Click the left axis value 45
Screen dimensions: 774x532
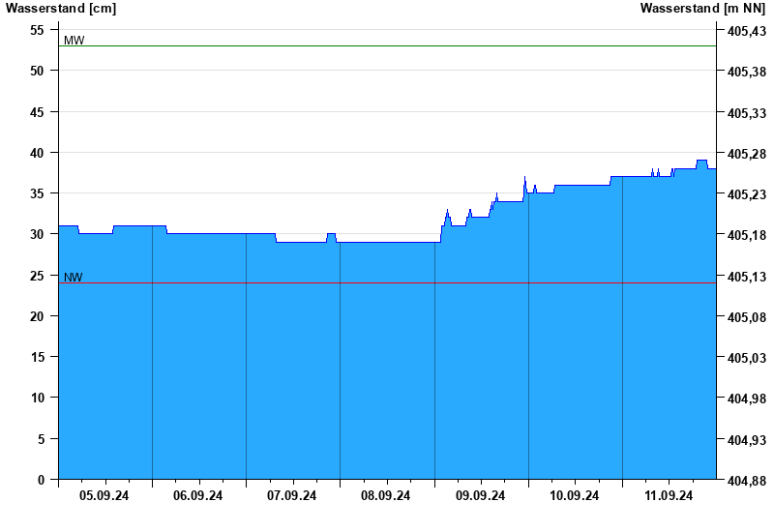click(x=37, y=112)
